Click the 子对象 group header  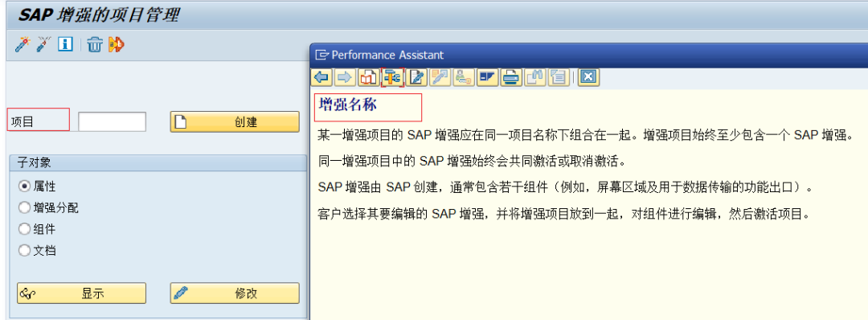coord(158,162)
